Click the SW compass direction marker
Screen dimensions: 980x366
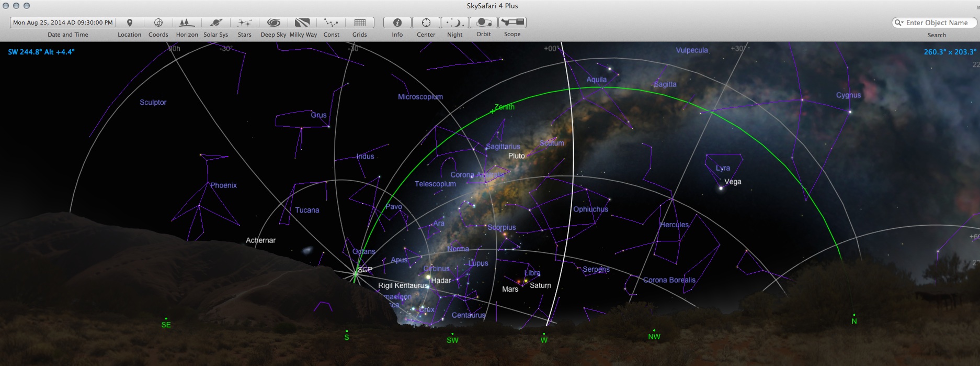click(452, 340)
